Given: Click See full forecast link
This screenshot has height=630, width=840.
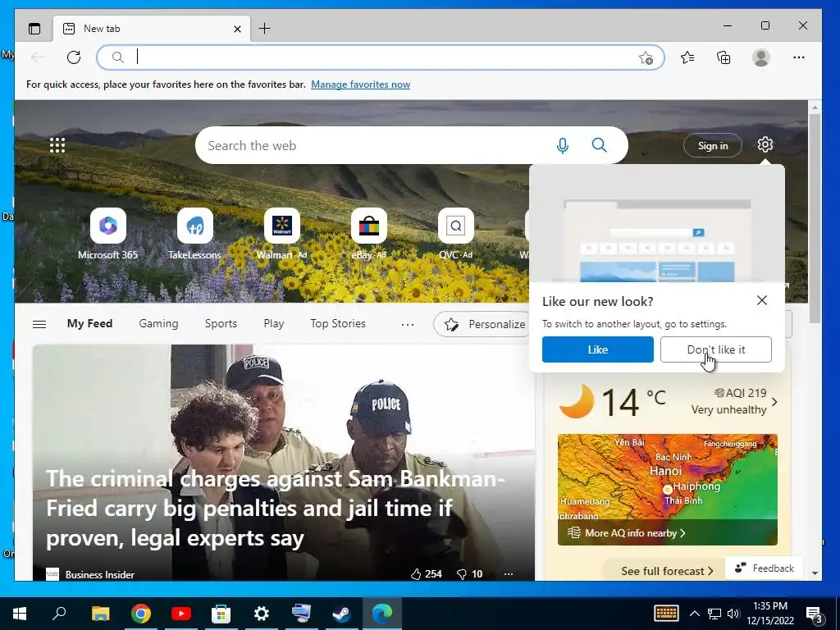Looking at the screenshot, I should [x=667, y=571].
